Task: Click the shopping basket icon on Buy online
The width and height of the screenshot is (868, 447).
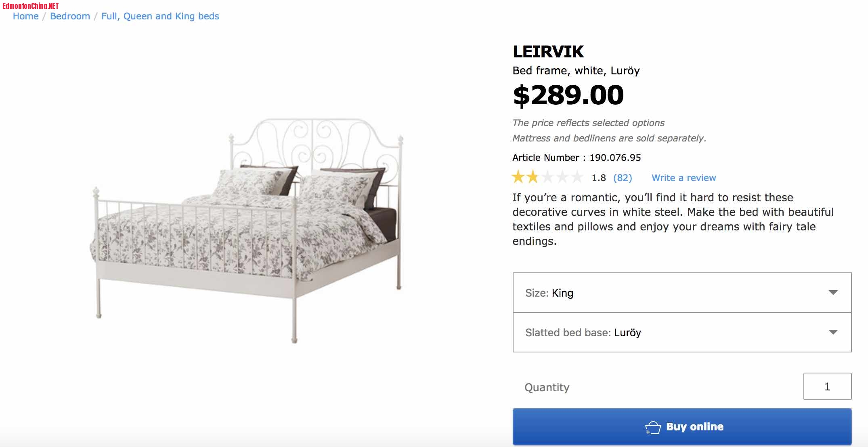Action: pyautogui.click(x=653, y=427)
